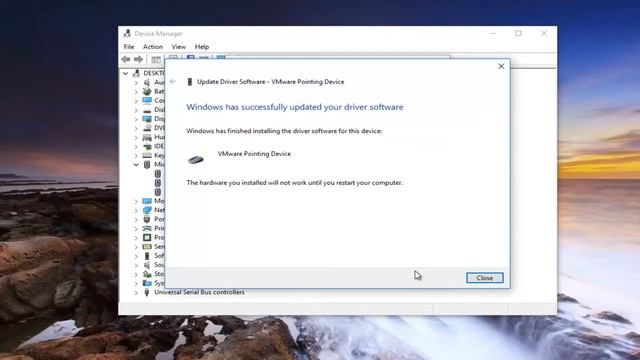Select the DESKTOP computer root node icon
Viewport: 640px width, 360px height.
(x=136, y=73)
